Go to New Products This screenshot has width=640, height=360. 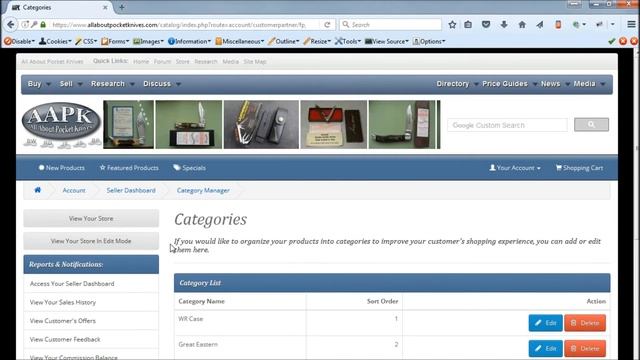[x=61, y=168]
